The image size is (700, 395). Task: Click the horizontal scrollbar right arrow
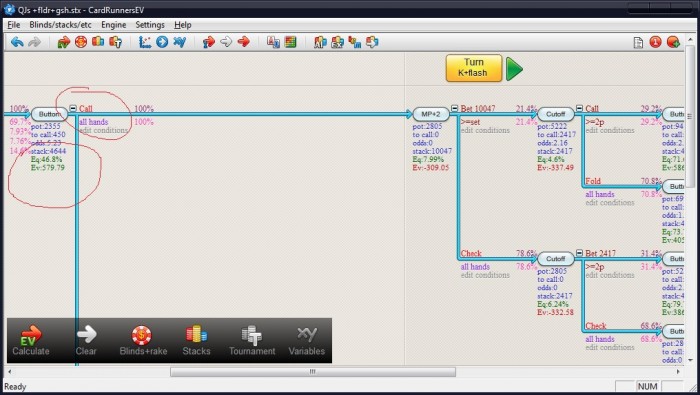tap(678, 372)
